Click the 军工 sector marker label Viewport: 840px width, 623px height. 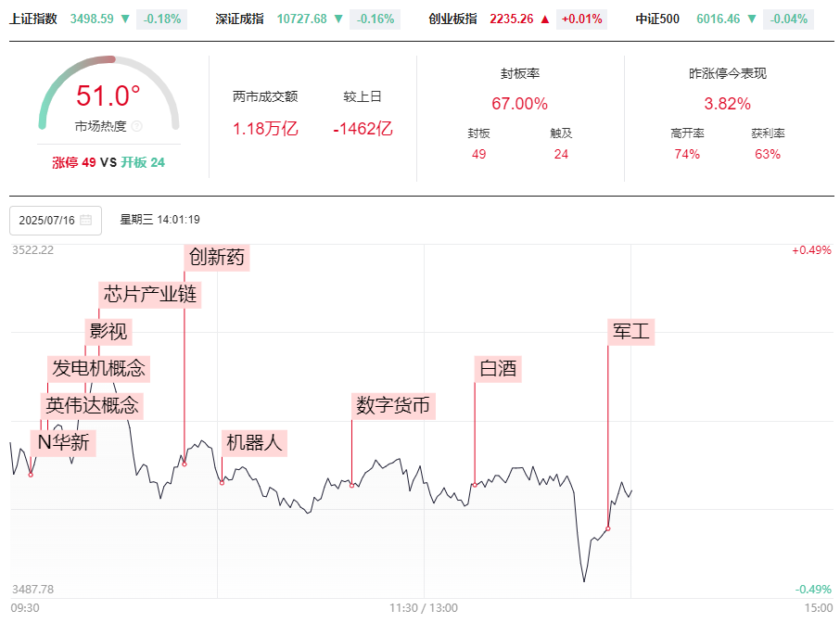pos(631,332)
